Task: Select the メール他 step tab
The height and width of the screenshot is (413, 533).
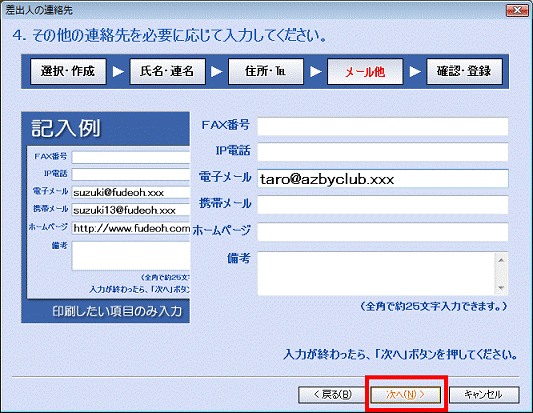Action: (x=365, y=71)
